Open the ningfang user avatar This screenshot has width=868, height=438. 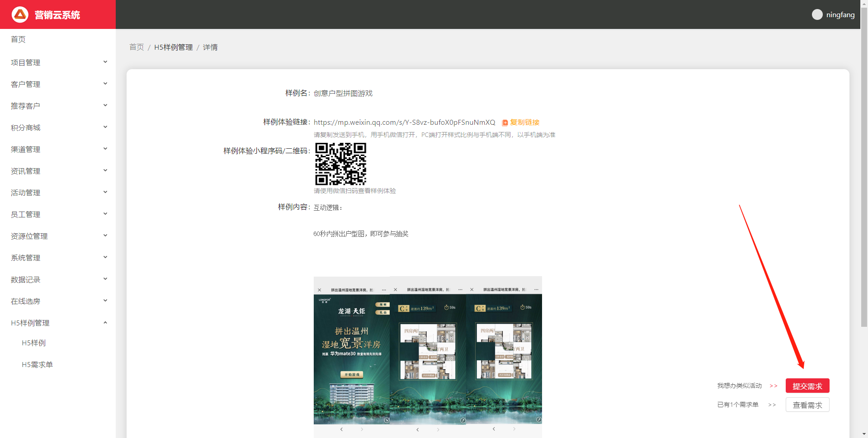817,14
